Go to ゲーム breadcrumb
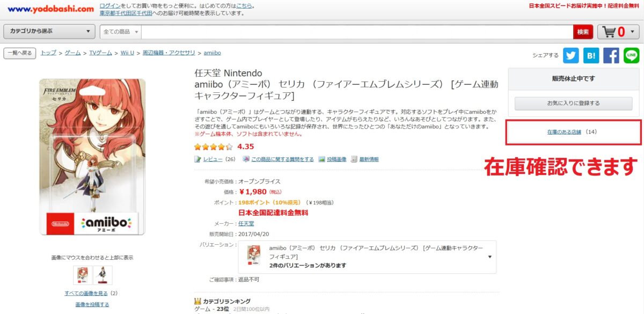 (72, 53)
